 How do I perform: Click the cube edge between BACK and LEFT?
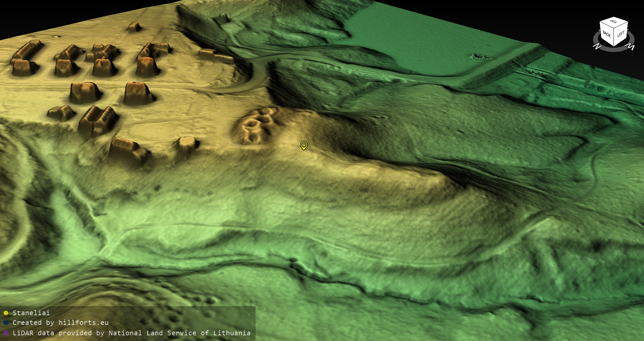pos(614,37)
